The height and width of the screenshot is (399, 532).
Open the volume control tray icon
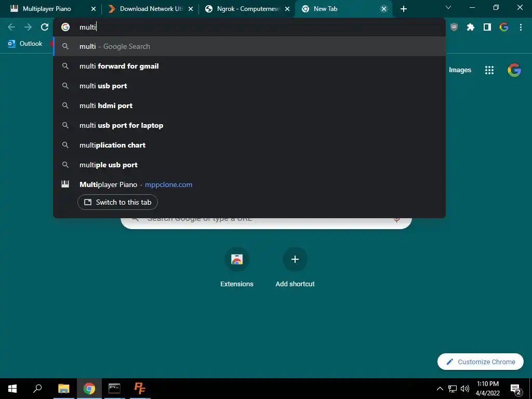pos(465,389)
